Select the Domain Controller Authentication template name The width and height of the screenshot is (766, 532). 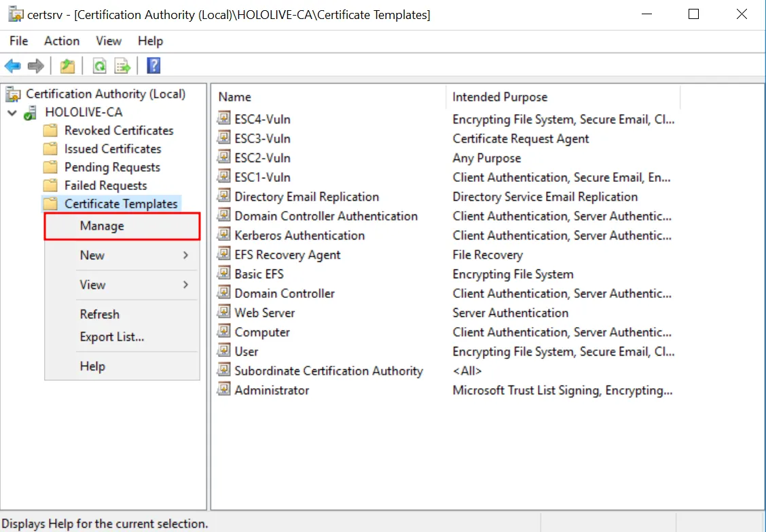pos(326,216)
